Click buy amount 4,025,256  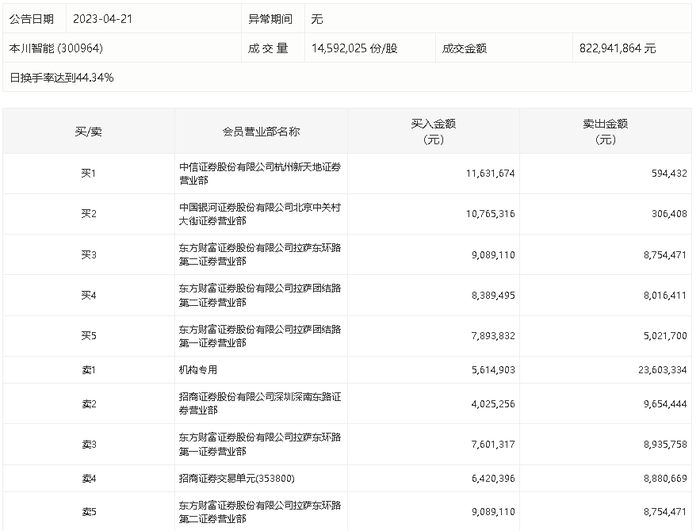[x=493, y=404]
